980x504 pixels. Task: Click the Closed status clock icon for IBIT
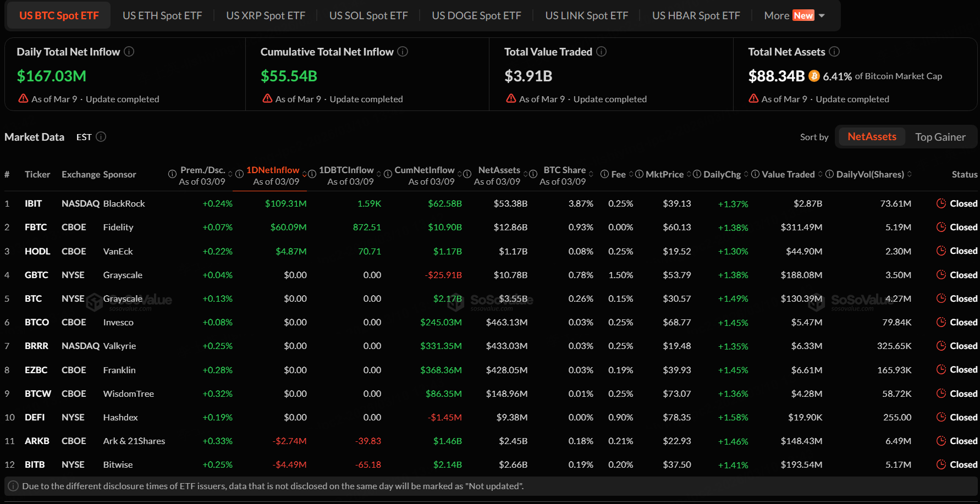(x=941, y=203)
